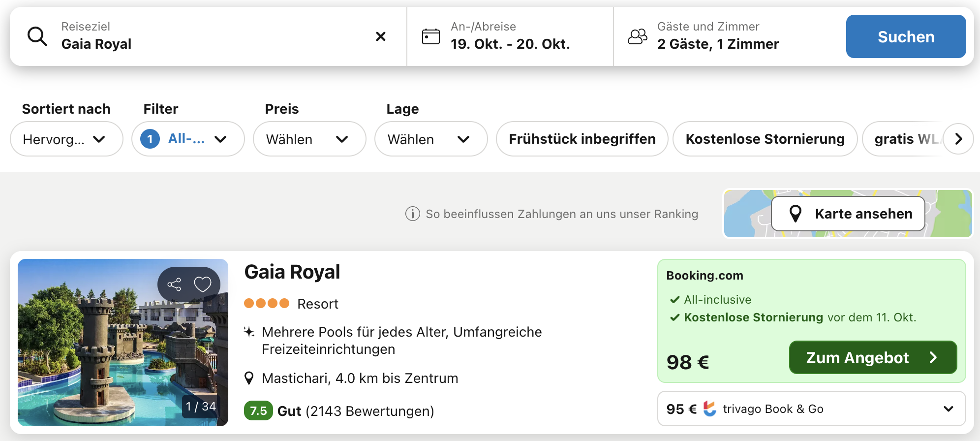Open the Preis Wählen dropdown
The image size is (980, 441).
coord(309,139)
